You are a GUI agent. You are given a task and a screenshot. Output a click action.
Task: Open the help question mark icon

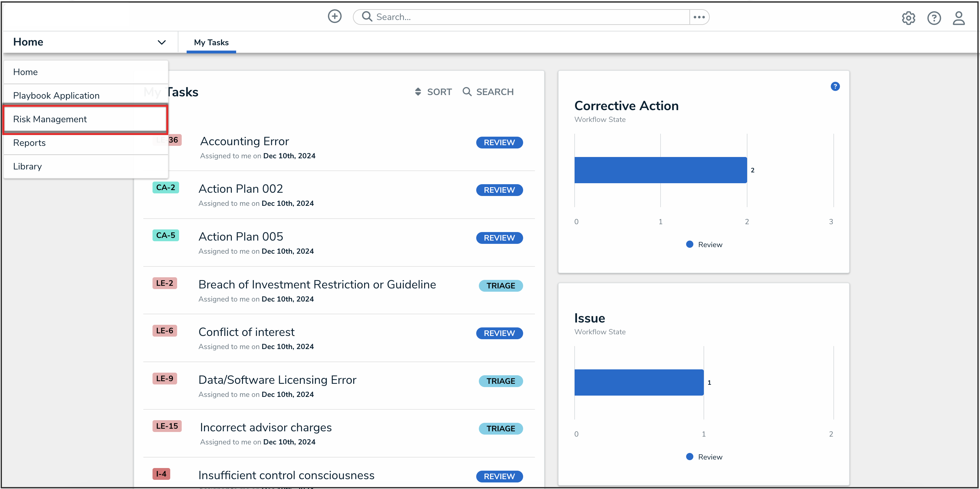933,18
